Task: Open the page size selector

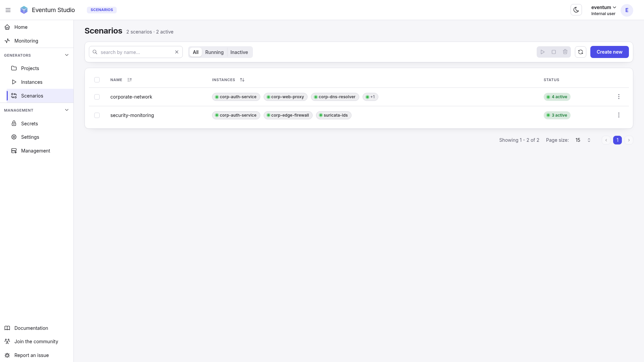Action: click(583, 140)
